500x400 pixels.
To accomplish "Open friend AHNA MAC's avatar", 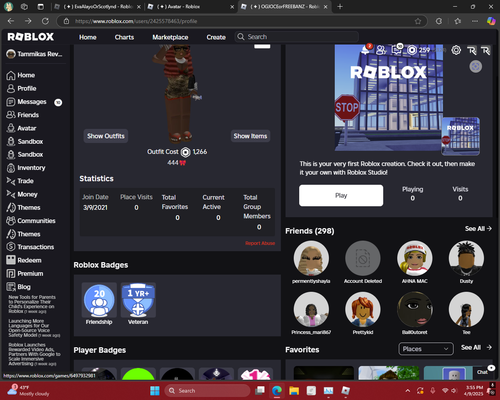I will tap(415, 259).
